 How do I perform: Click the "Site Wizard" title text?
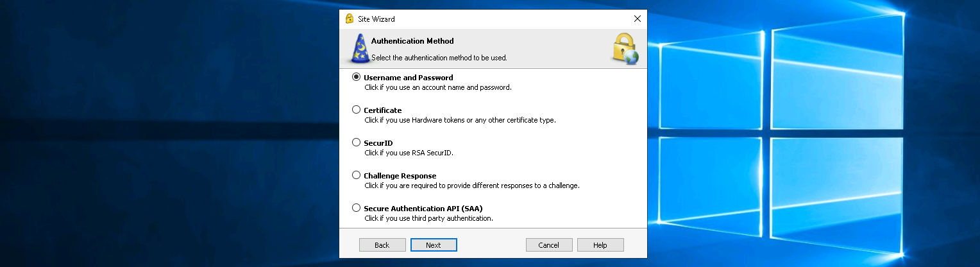[x=376, y=19]
